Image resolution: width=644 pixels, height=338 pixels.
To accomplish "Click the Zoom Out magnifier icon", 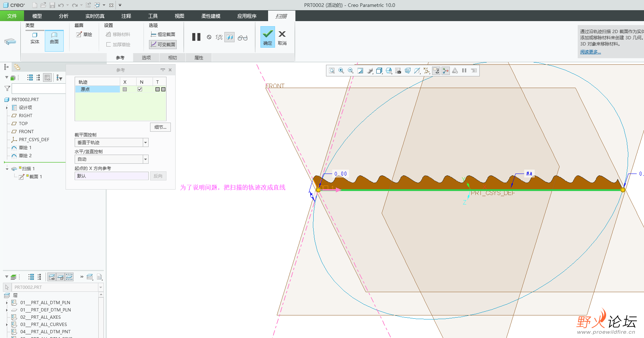I will [351, 71].
